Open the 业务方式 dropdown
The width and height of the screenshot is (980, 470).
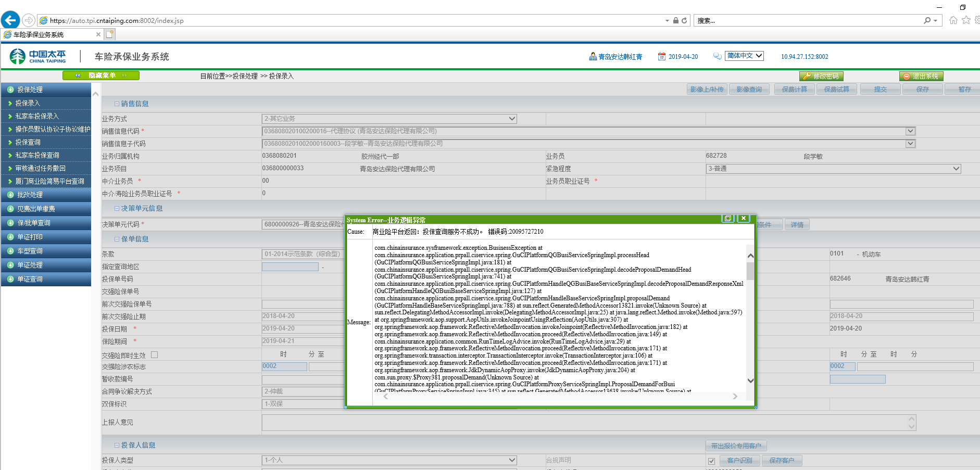[512, 119]
